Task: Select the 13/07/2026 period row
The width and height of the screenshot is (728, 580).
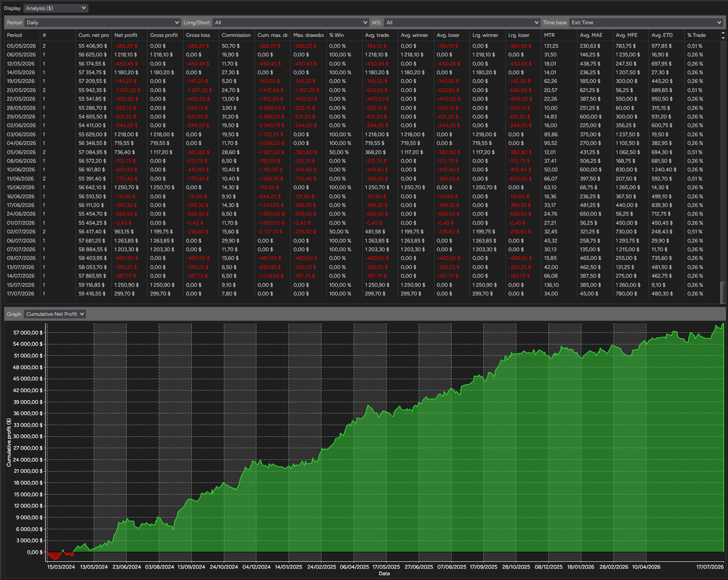Action: (x=362, y=267)
